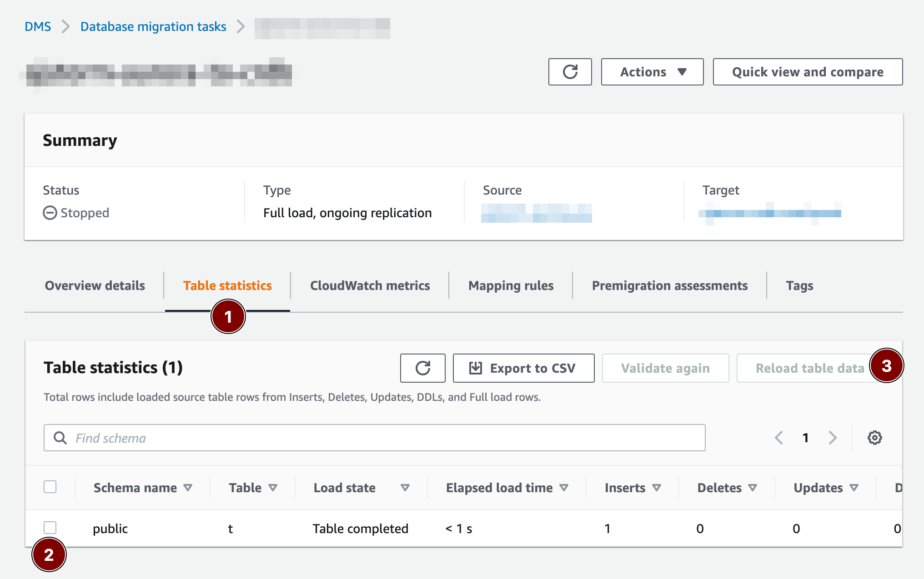Viewport: 924px width, 579px height.
Task: Go to previous page of table statistics
Action: [x=779, y=438]
